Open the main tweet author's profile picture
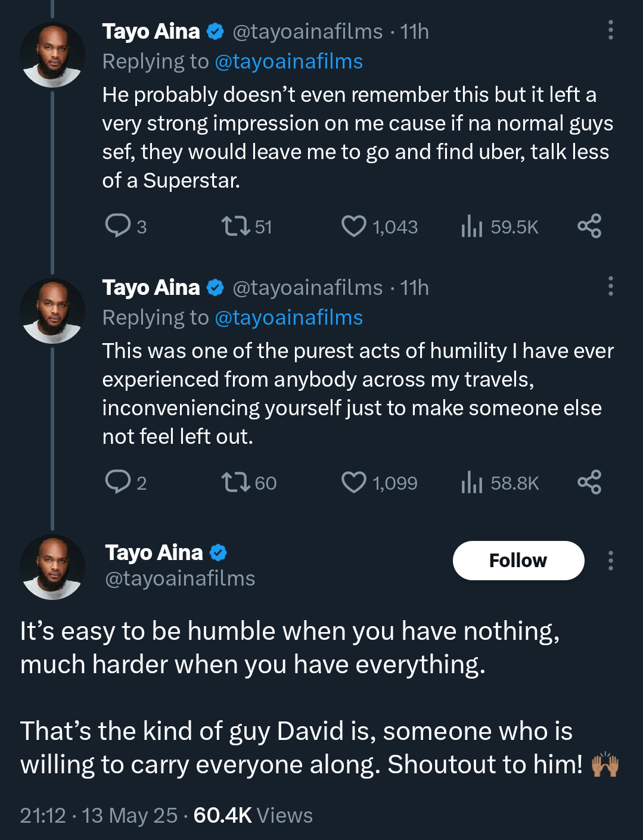The image size is (643, 840). 52,567
